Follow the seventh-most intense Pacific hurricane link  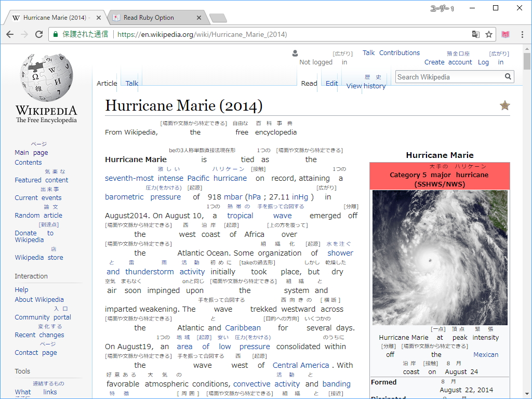pos(176,178)
